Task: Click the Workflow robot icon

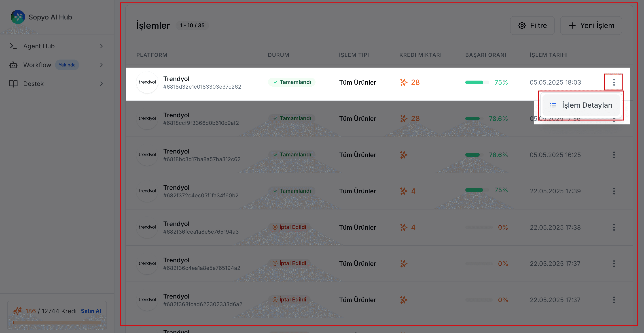Action: point(13,65)
